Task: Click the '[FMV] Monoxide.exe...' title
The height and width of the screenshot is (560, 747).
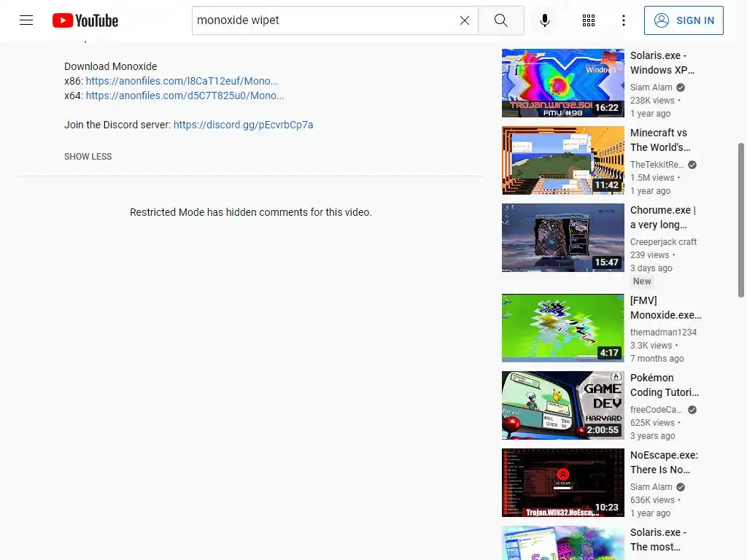Action: click(x=665, y=308)
